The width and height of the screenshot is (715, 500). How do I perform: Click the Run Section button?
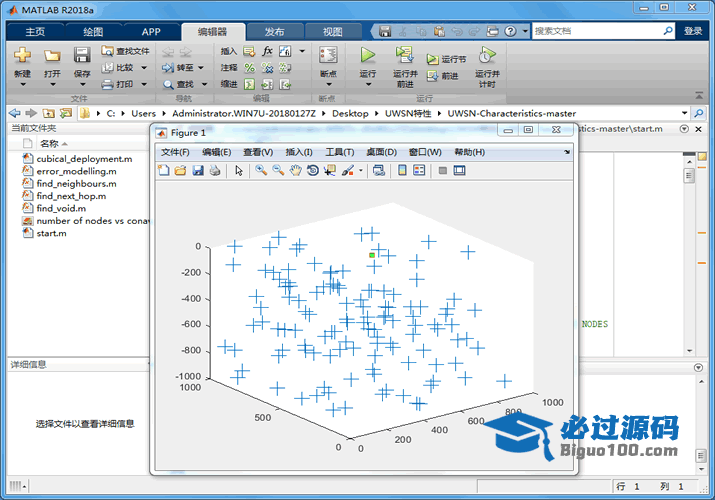pyautogui.click(x=446, y=59)
